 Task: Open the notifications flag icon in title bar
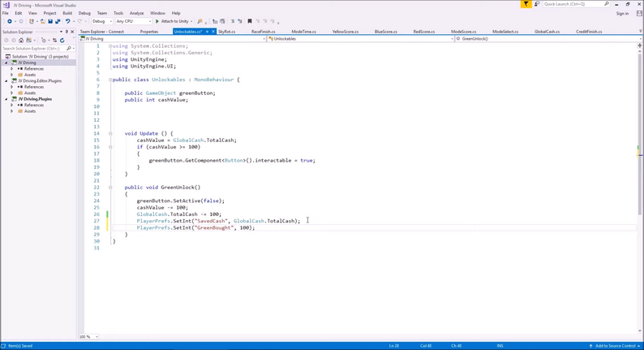(526, 4)
